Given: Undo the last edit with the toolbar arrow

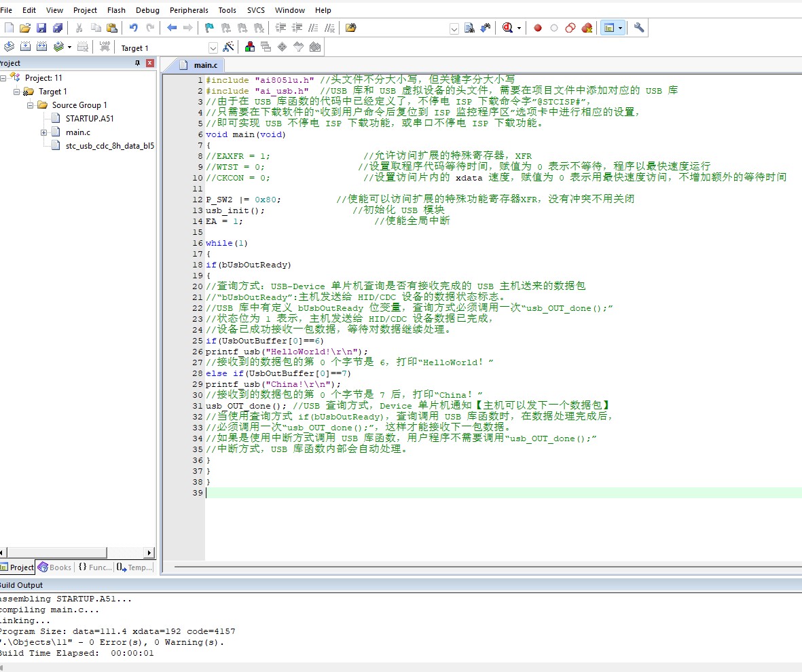Looking at the screenshot, I should 134,28.
